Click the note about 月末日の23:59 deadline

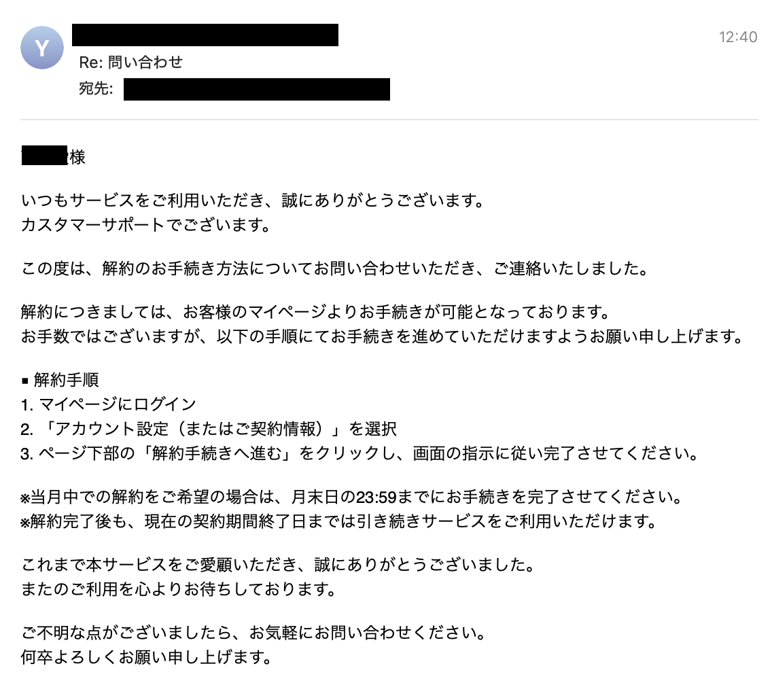(x=351, y=497)
